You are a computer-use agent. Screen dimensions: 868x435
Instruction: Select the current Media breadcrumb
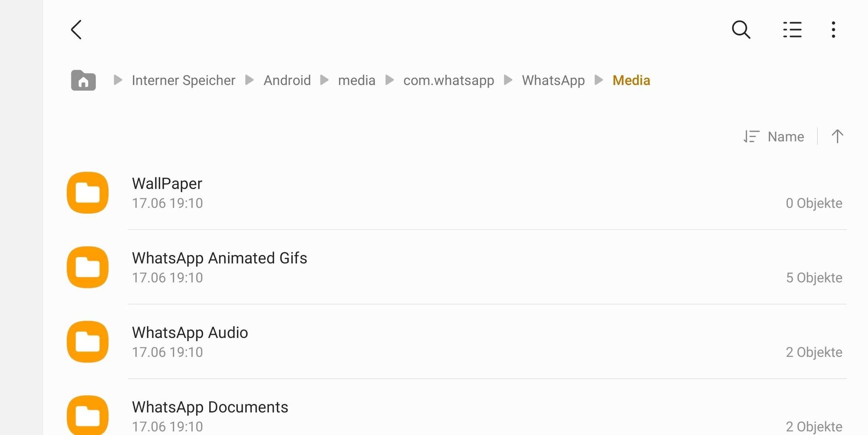(x=631, y=80)
